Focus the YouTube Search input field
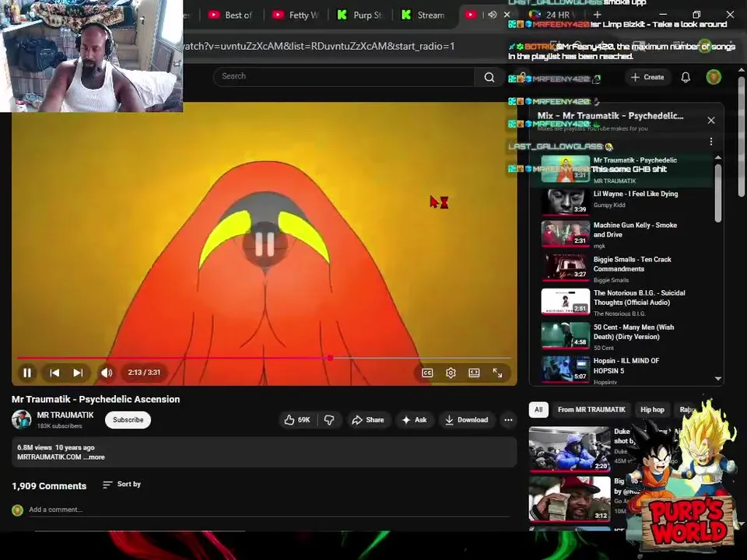 (345, 77)
